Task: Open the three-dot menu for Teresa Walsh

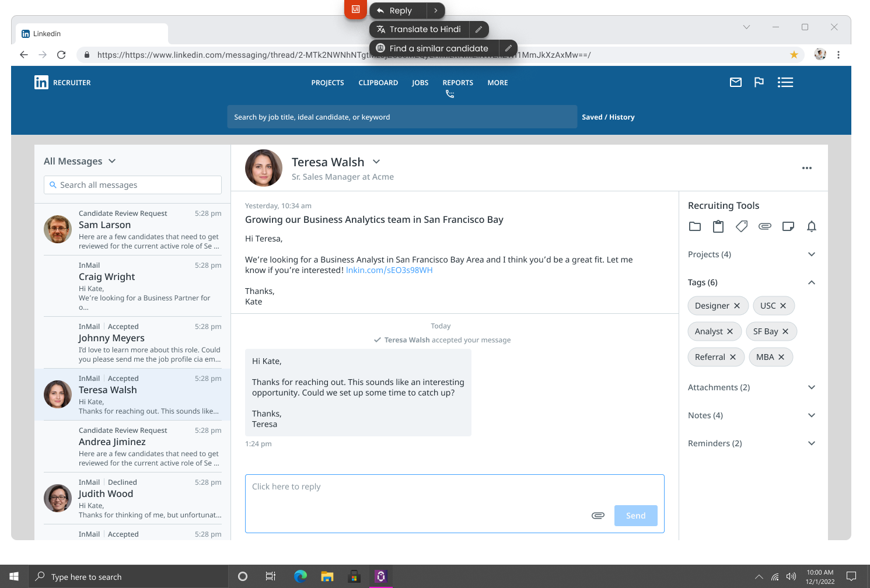Action: coord(807,168)
